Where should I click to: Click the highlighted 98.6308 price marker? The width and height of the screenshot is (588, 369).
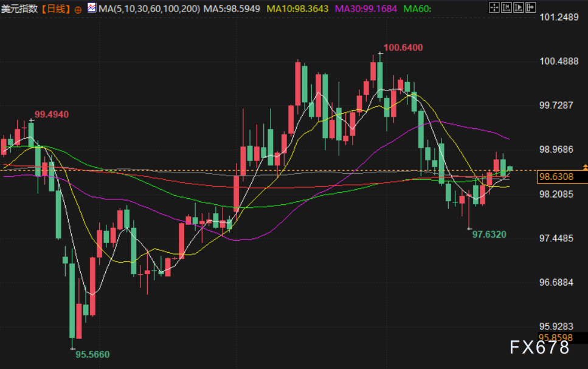click(556, 176)
